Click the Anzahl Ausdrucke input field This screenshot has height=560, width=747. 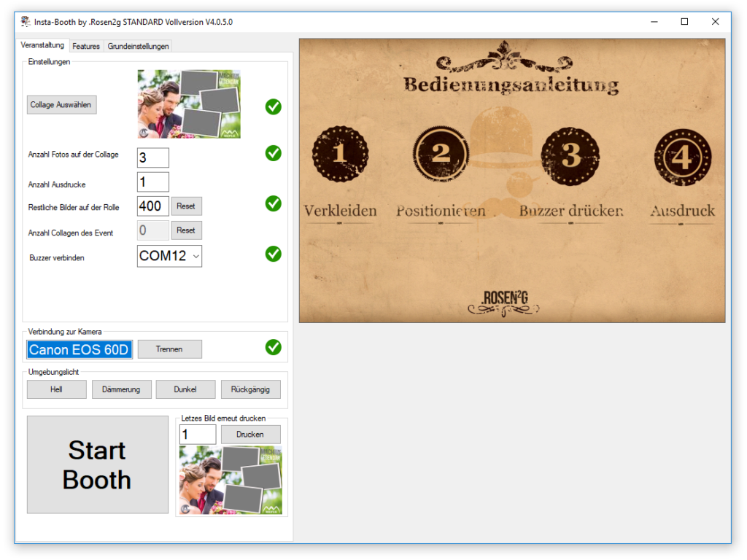pos(152,182)
